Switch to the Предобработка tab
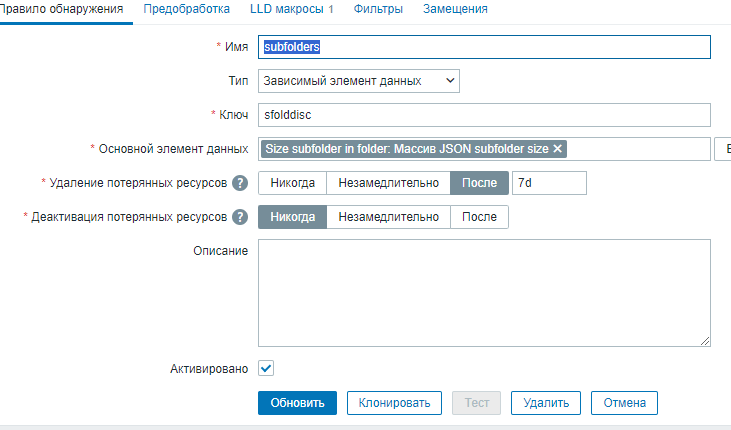731x430 pixels. 186,9
